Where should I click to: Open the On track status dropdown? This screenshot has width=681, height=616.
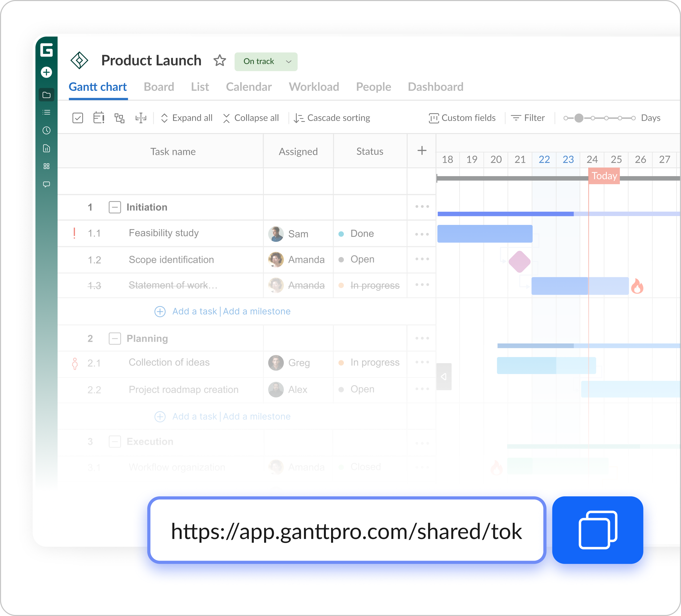click(x=266, y=61)
